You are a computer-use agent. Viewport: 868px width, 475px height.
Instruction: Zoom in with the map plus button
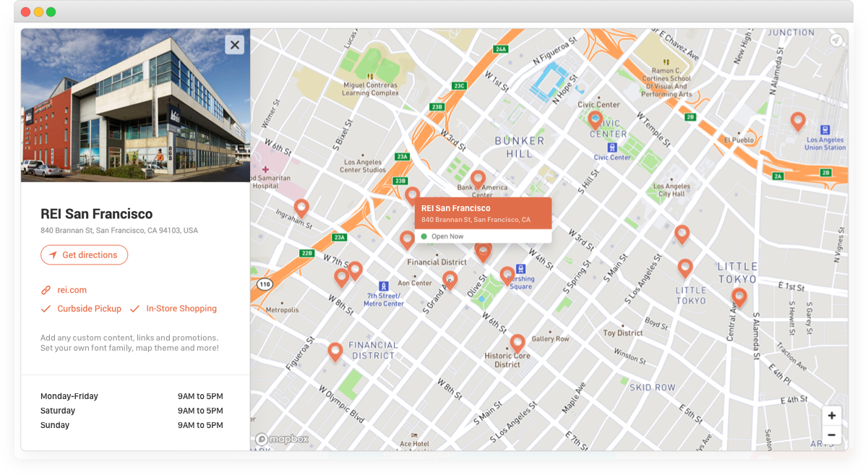click(x=832, y=416)
